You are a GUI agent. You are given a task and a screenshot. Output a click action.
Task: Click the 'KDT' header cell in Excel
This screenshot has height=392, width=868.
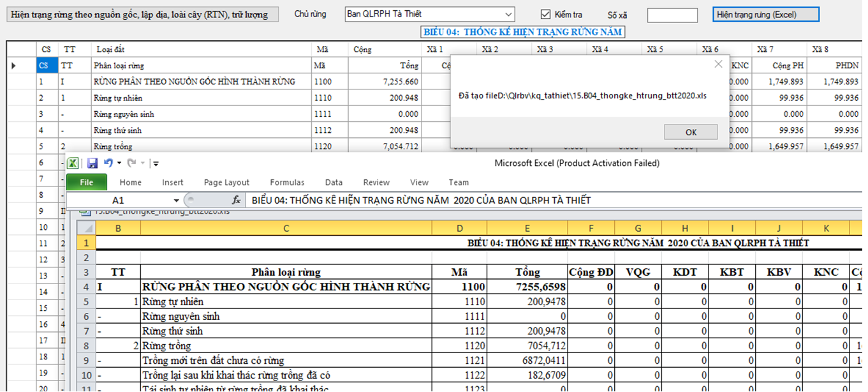point(685,272)
